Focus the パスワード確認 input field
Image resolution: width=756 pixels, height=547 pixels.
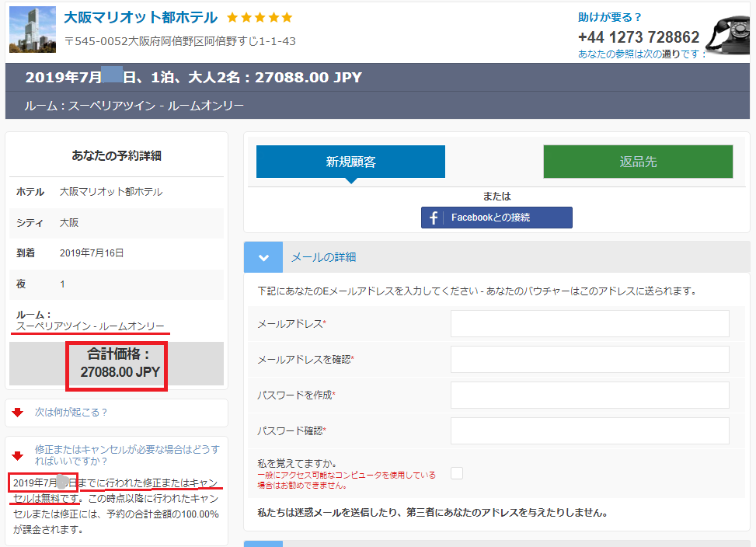tap(590, 431)
